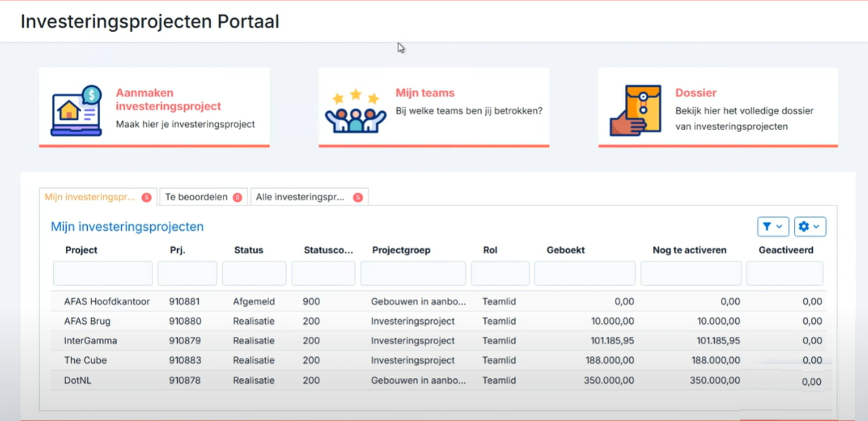The height and width of the screenshot is (421, 868).
Task: Click the Projectgroep column filter field
Action: [413, 274]
